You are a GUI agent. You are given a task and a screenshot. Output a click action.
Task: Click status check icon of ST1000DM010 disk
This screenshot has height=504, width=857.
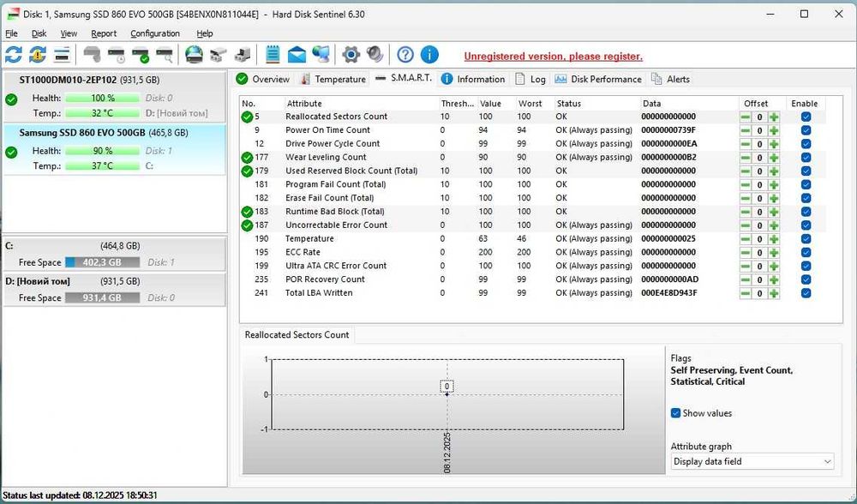(11, 99)
